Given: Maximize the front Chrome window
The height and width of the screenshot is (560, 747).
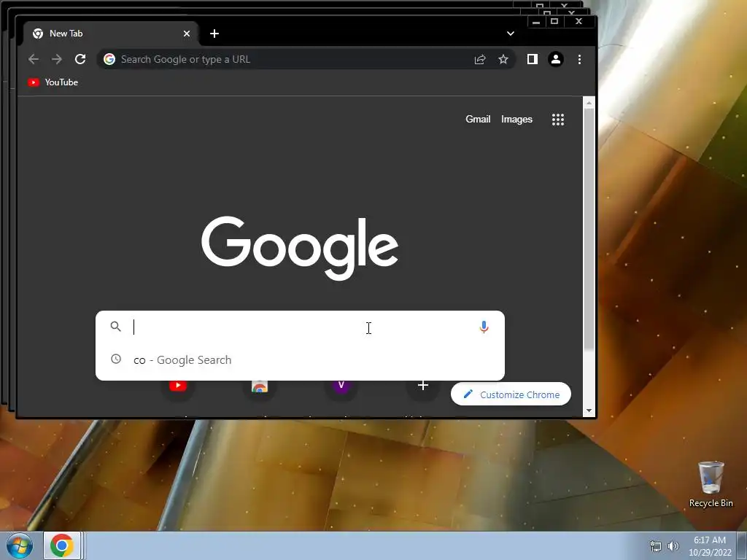Looking at the screenshot, I should (554, 21).
